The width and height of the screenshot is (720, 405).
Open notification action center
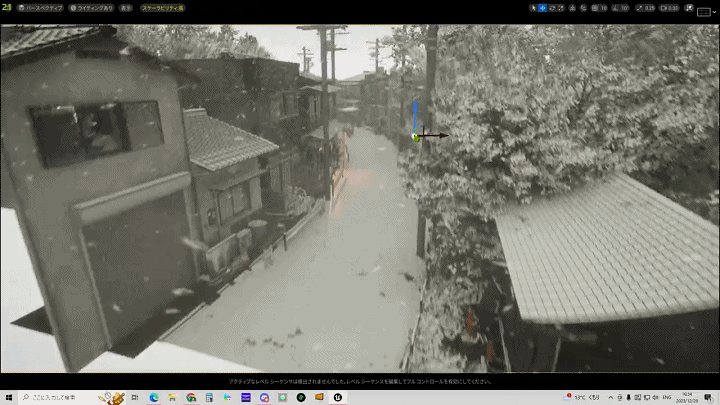[x=709, y=398]
